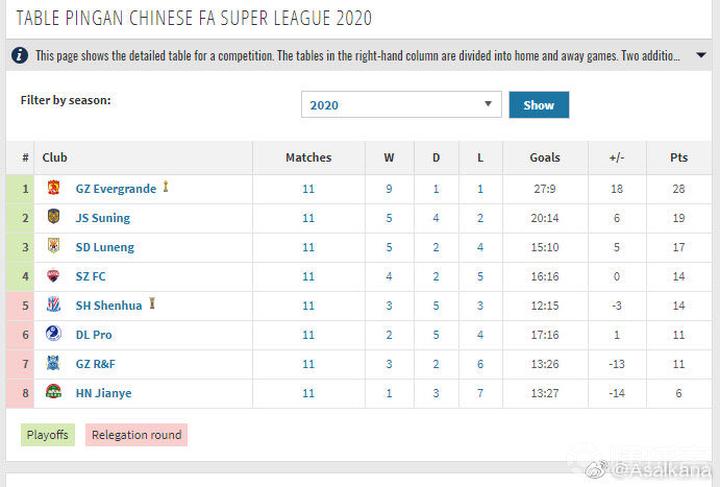The height and width of the screenshot is (487, 720).
Task: Click the pink Relegation round legend swatch
Action: (136, 435)
